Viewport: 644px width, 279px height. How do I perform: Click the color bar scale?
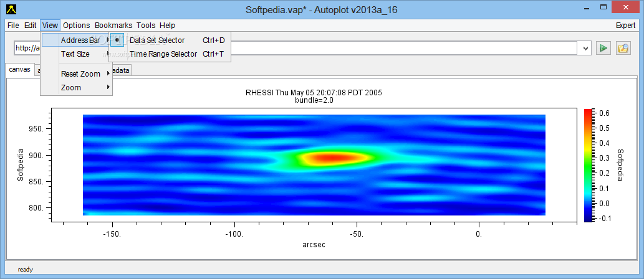588,166
